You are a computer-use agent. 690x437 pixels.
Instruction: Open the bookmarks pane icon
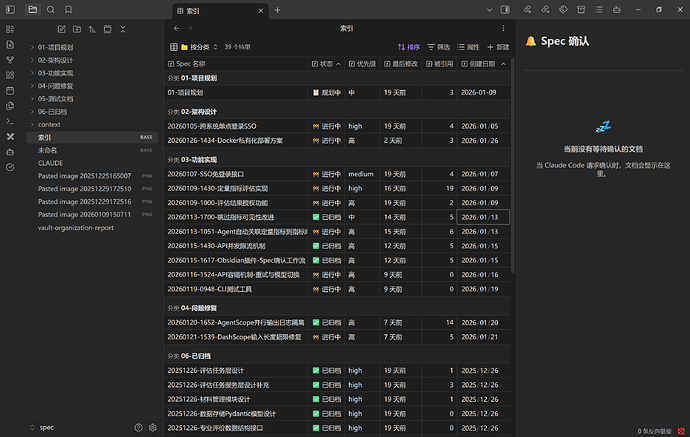coord(68,10)
